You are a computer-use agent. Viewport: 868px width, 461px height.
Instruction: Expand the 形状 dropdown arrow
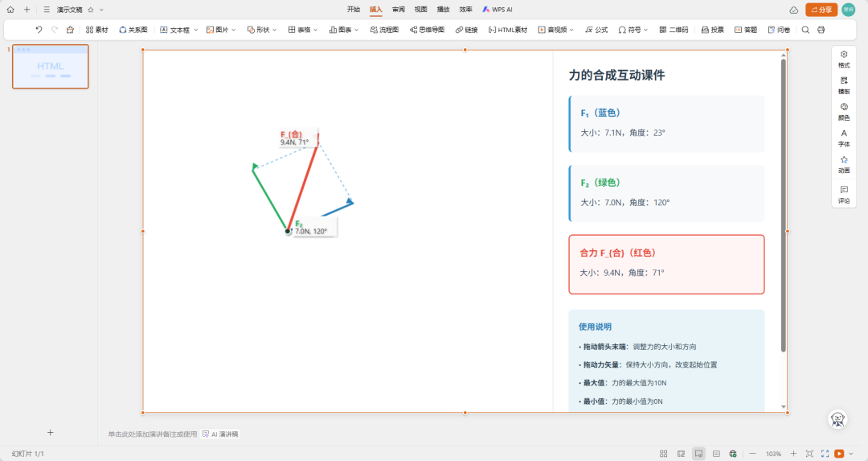(x=275, y=30)
